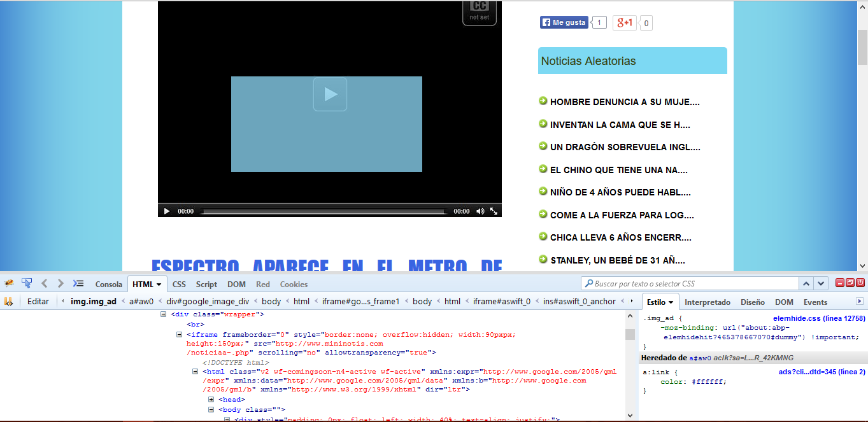Screen dimensions: 868x422
Task: Click the break on mutate icon
Action: (9, 301)
